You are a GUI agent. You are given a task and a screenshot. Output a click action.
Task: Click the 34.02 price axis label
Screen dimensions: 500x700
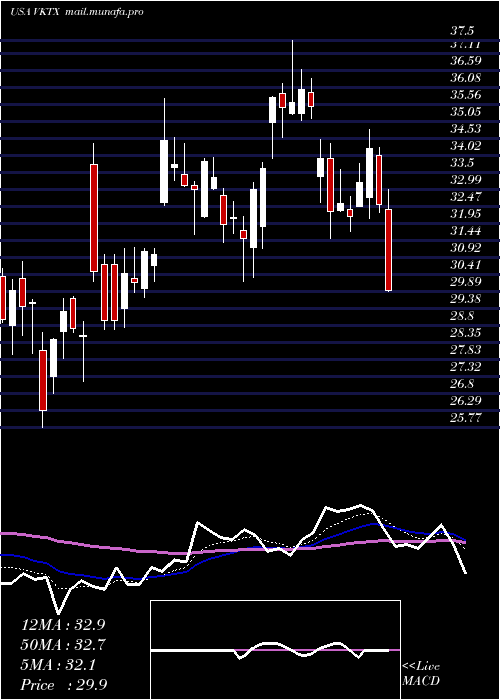466,146
